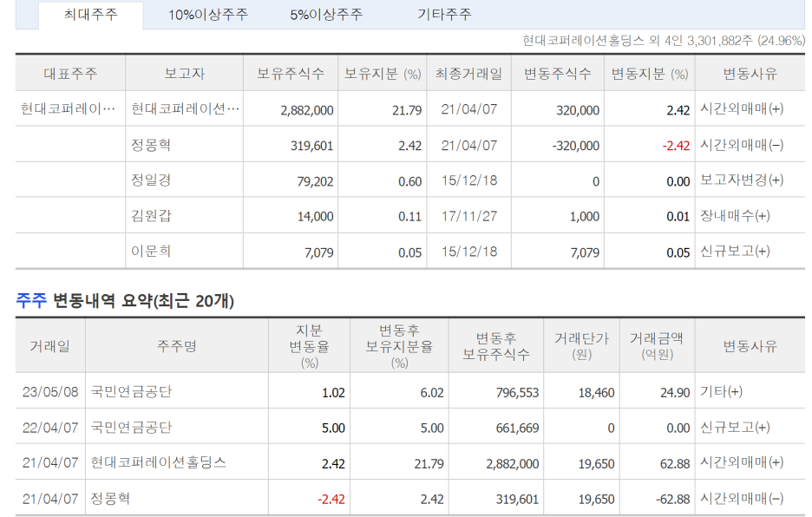Select 정몽혁 in change history table
Viewport: 812px width, 517px height.
pos(110,498)
